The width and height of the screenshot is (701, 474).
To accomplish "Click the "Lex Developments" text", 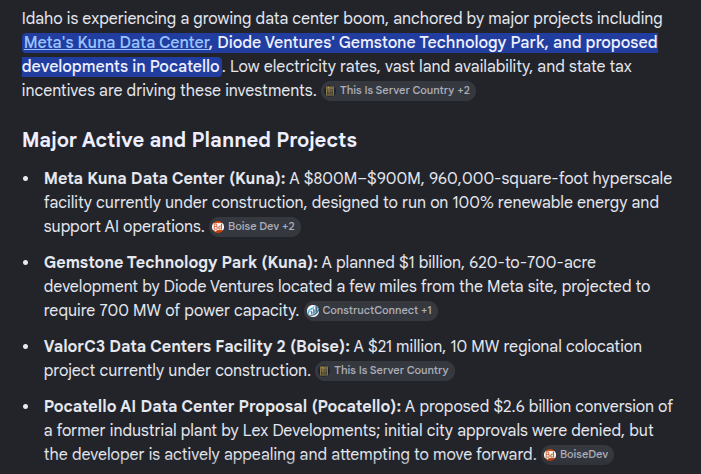I will click(311, 431).
